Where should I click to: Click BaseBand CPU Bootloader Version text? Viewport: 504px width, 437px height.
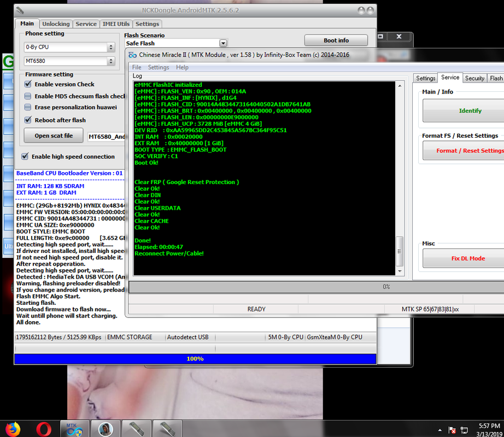tap(69, 173)
